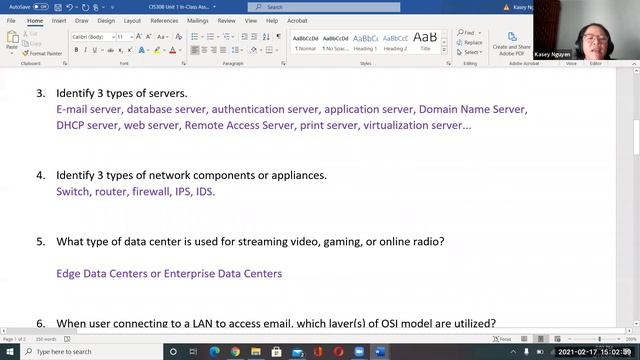Viewport: 640px width, 360px height.
Task: Open the Mailings tab
Action: pos(198,20)
